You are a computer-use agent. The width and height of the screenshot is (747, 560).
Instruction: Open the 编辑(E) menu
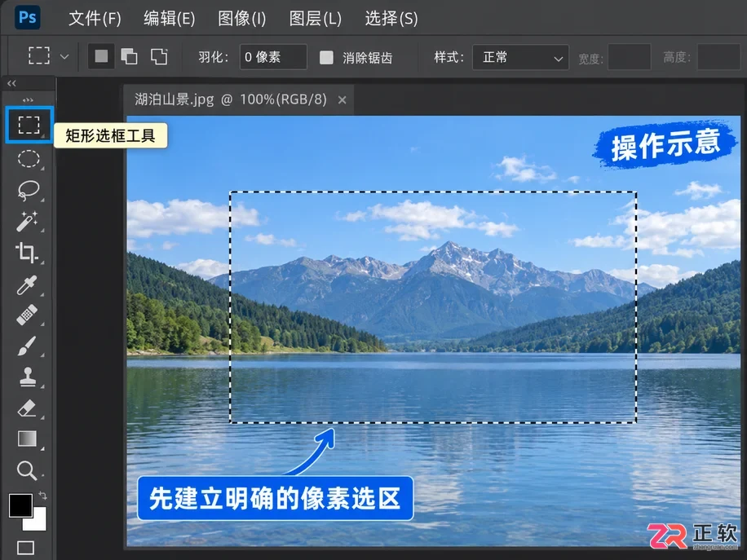(x=169, y=19)
